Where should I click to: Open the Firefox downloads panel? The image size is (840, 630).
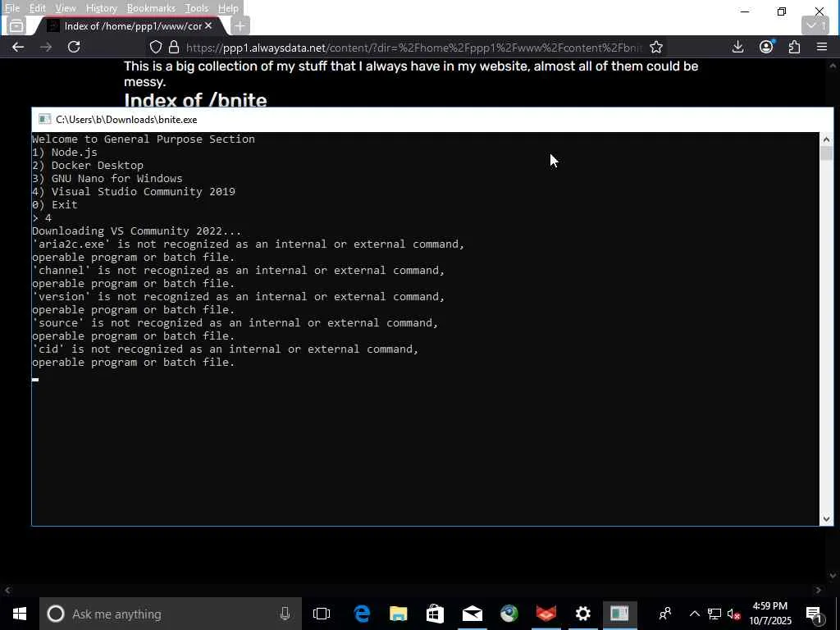coord(737,47)
